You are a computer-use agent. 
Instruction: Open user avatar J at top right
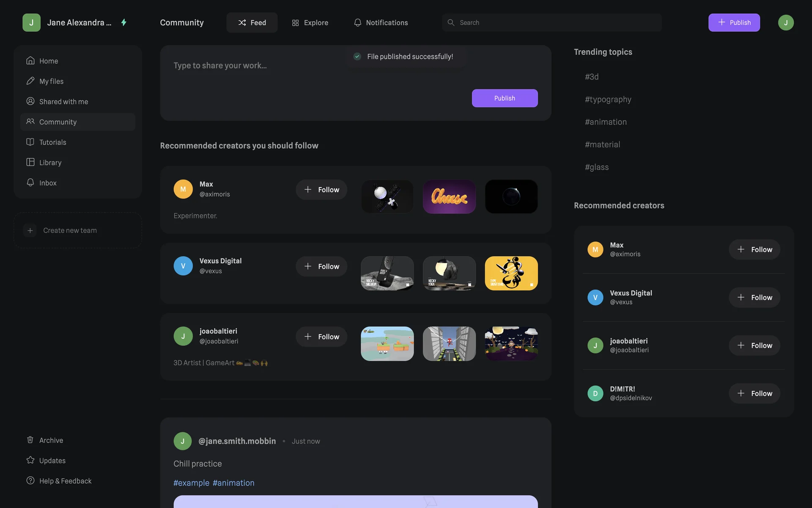[x=786, y=22]
